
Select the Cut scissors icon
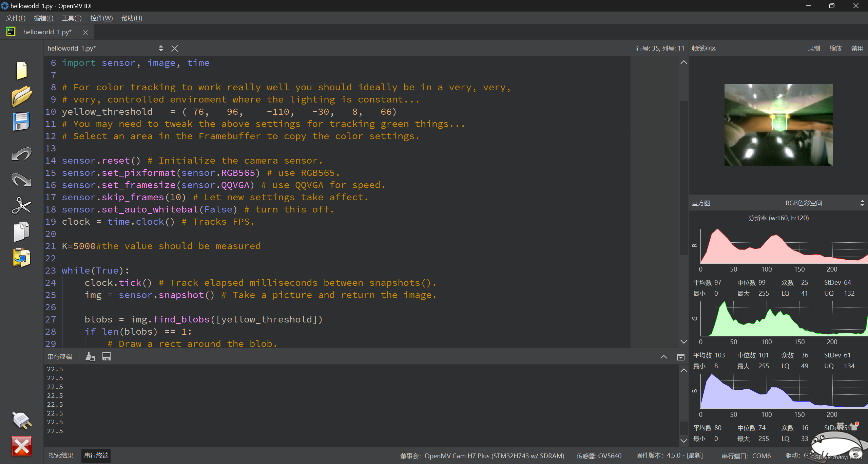21,206
